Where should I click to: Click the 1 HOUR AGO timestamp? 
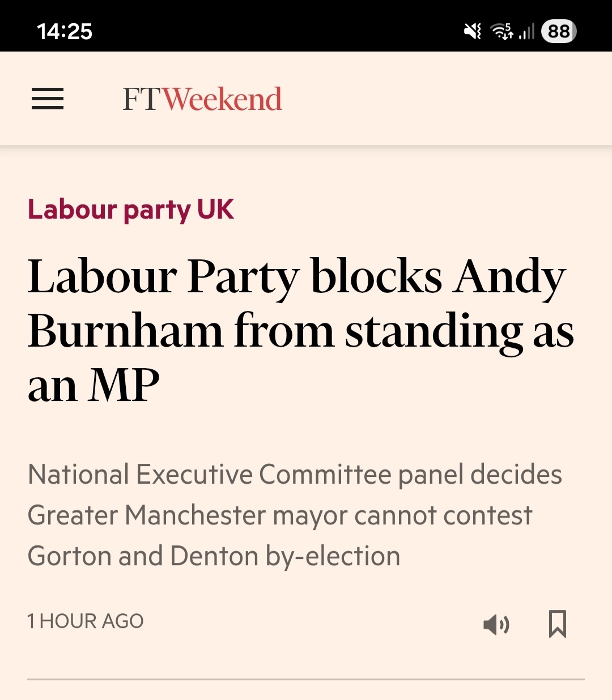[86, 621]
